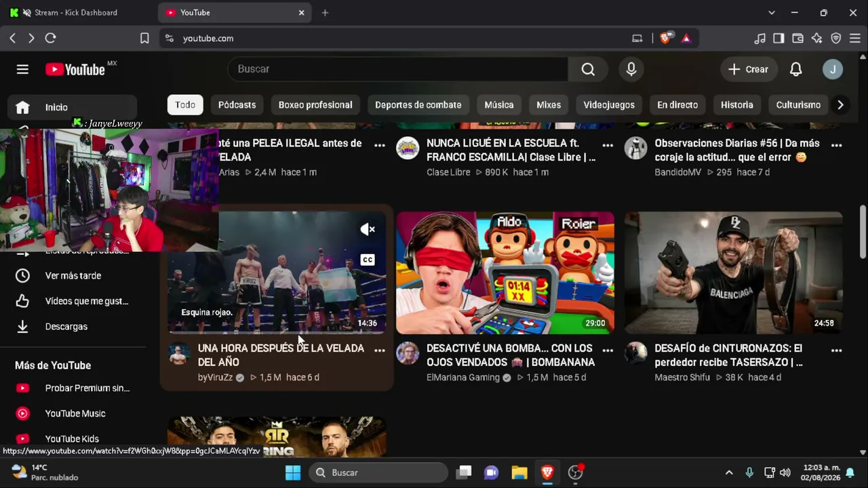Select the Videojuegos chip
This screenshot has height=488, width=868.
pyautogui.click(x=609, y=105)
